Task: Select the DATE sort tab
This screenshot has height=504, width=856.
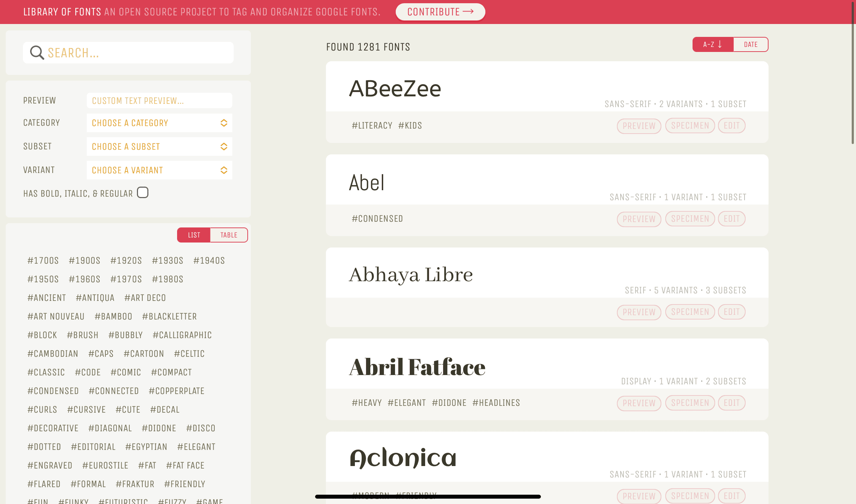Action: click(x=750, y=44)
